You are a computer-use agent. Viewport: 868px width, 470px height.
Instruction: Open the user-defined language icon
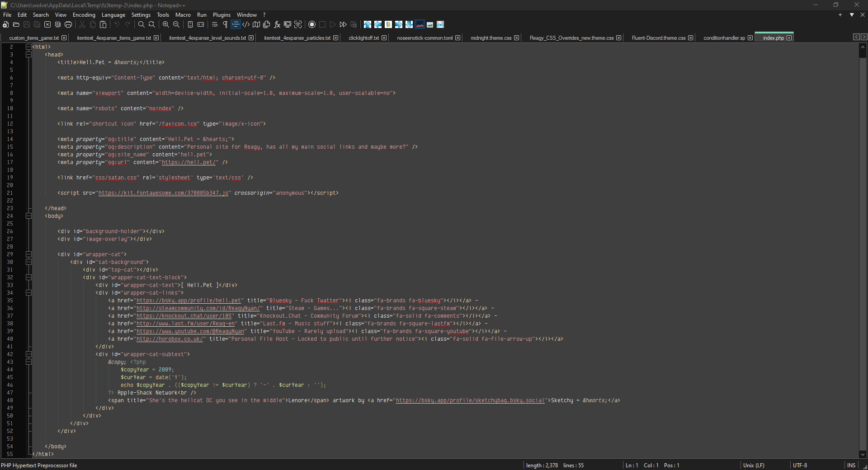246,24
